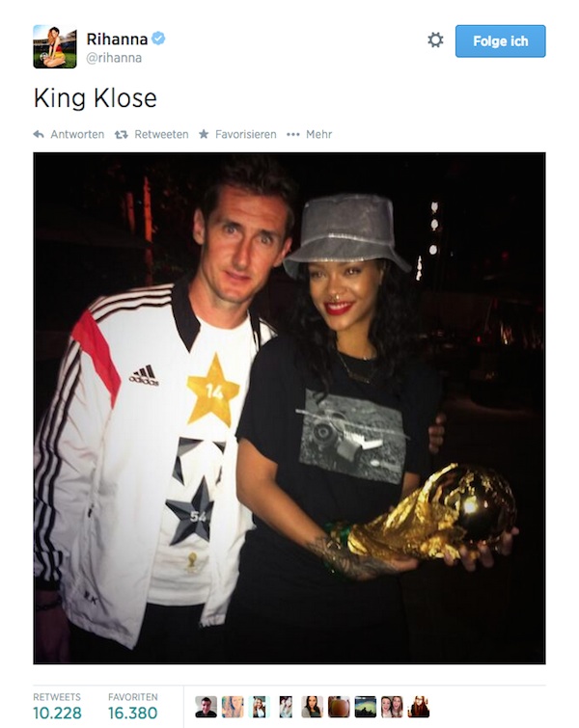View the 16.380 Favoriten list
579x728 pixels.
tap(133, 706)
